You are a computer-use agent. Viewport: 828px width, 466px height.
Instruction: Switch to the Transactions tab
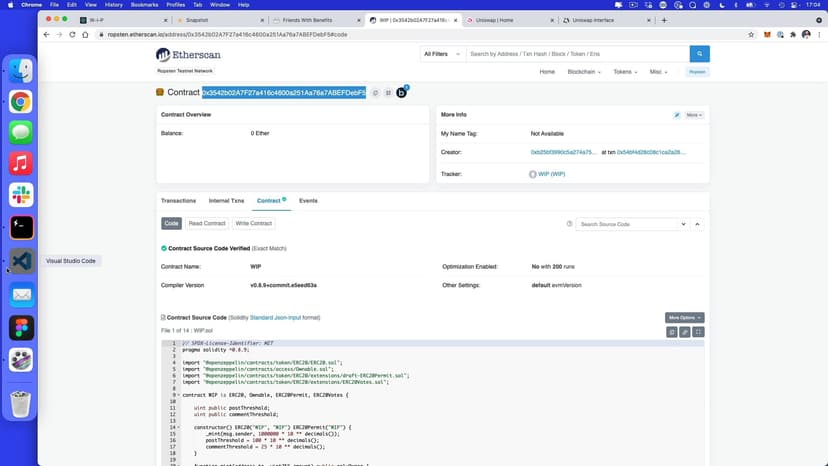178,201
